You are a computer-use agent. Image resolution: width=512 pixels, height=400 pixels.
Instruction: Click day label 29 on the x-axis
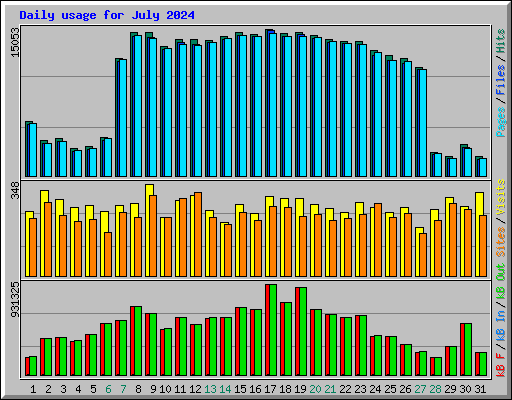pyautogui.click(x=450, y=389)
